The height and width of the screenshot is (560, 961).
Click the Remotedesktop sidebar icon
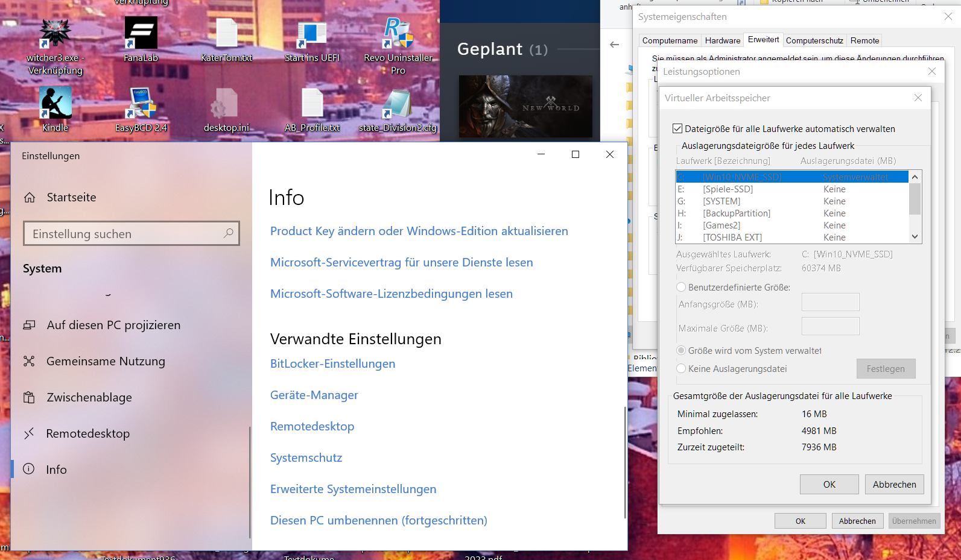[x=29, y=433]
